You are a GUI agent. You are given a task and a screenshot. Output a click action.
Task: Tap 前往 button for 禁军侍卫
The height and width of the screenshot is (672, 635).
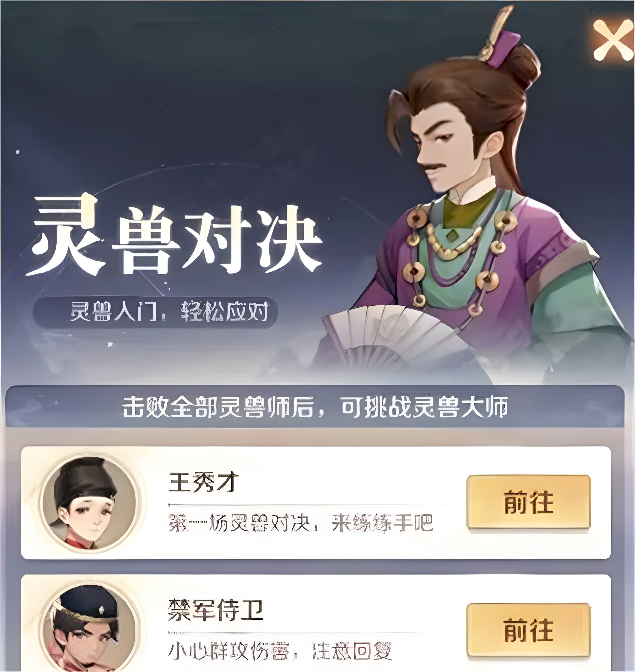[x=528, y=630]
